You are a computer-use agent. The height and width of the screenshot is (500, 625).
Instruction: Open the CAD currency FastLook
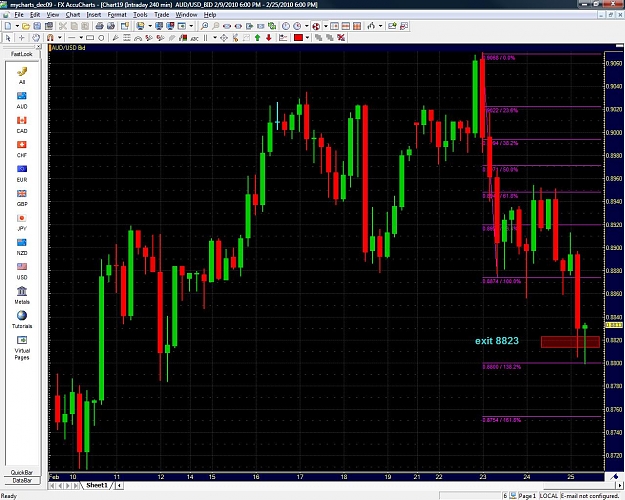pyautogui.click(x=22, y=124)
